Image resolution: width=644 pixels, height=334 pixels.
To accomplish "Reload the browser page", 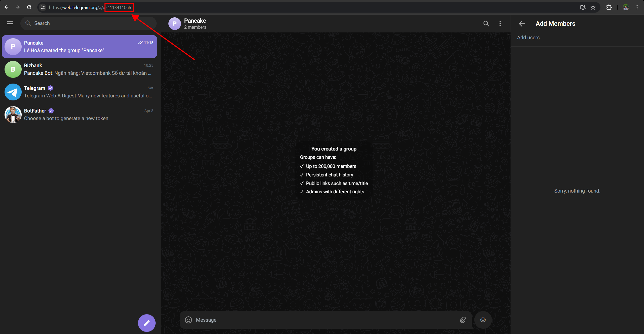I will pyautogui.click(x=29, y=7).
